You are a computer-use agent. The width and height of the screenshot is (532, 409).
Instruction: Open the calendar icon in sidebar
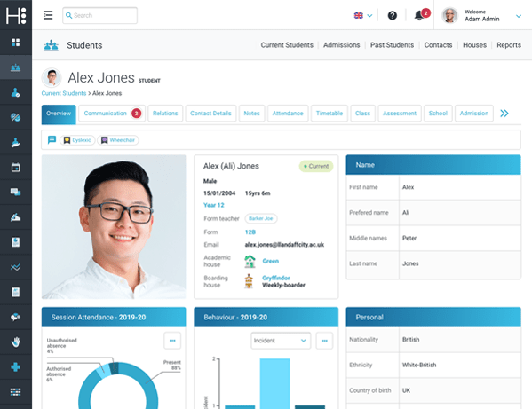click(16, 168)
